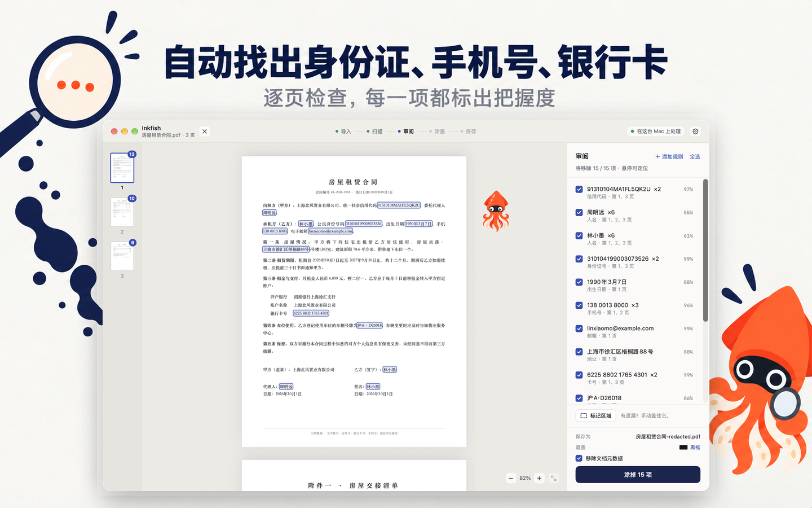Select page 1 thumbnail with badge 13
Image resolution: width=812 pixels, height=508 pixels.
pos(122,168)
